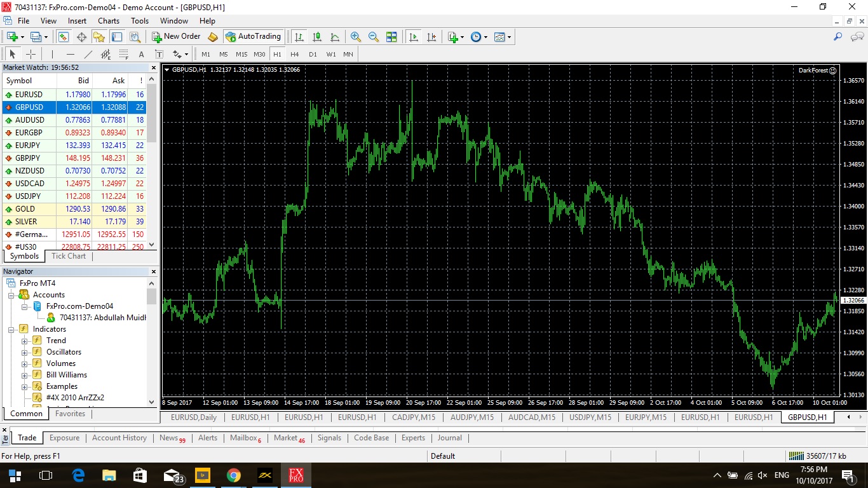Collapse the Indicators tree node
This screenshot has width=868, height=488.
coord(11,329)
